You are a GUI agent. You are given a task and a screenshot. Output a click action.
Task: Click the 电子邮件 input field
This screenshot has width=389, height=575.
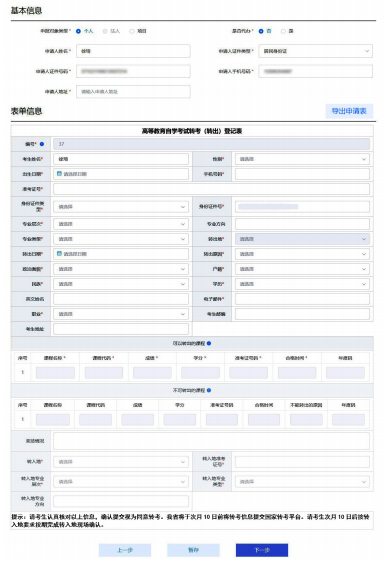pos(302,299)
